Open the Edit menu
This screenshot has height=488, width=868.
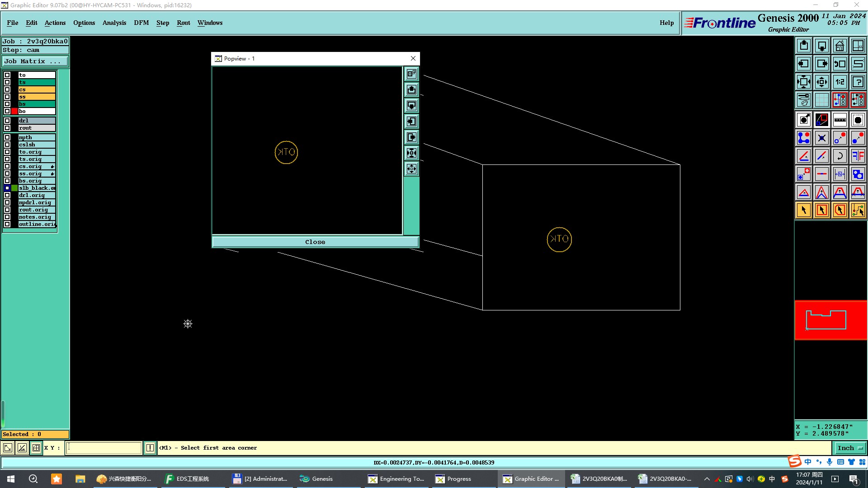pyautogui.click(x=32, y=23)
